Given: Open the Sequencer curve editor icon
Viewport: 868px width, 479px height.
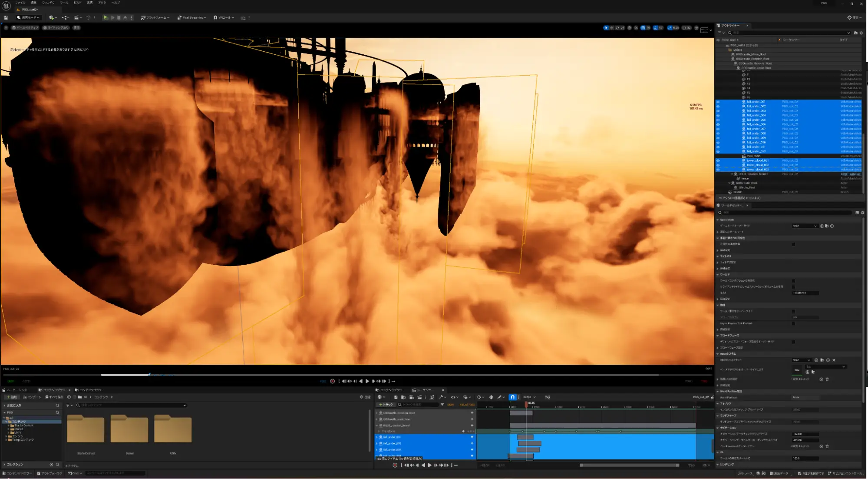Looking at the screenshot, I should click(548, 397).
